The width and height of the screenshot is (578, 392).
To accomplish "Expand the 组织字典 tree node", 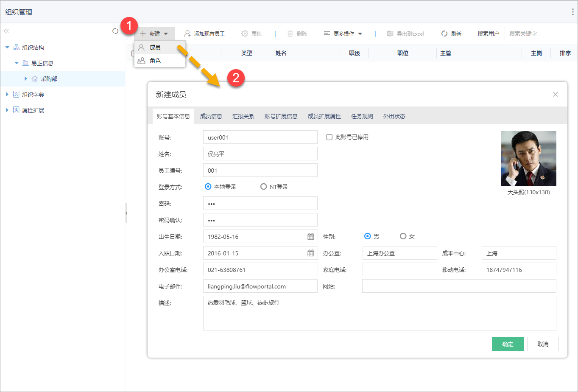I will click(7, 94).
